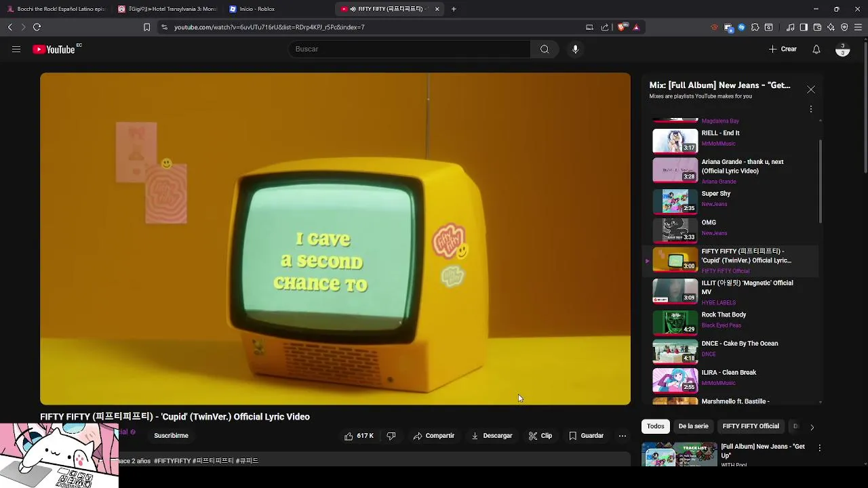
Task: Play RIELL - End It thumbnail
Action: coord(675,140)
